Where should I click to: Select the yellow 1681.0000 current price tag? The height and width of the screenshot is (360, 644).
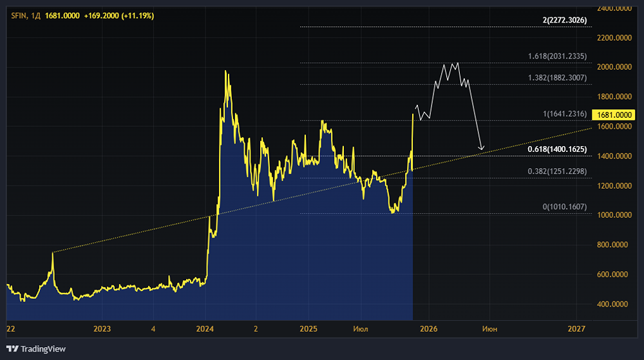pos(614,115)
